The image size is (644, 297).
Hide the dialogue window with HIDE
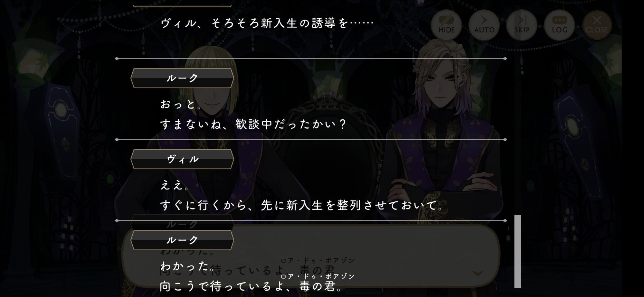[446, 25]
